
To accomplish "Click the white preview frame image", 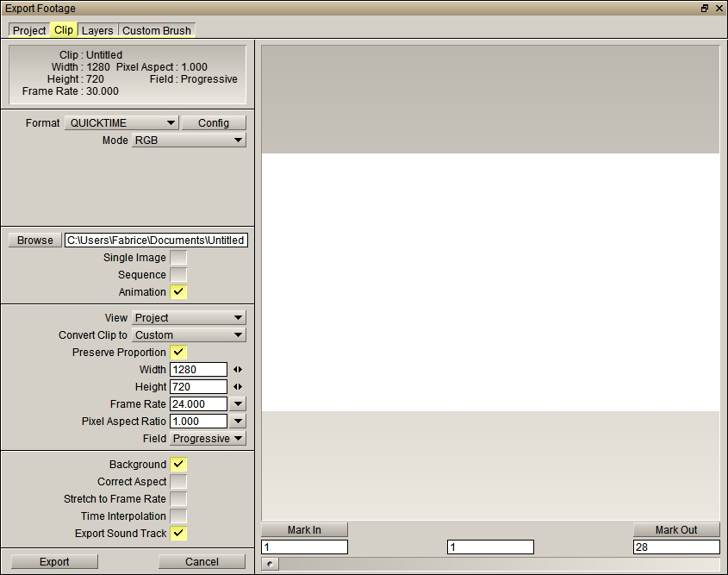I will pos(490,283).
